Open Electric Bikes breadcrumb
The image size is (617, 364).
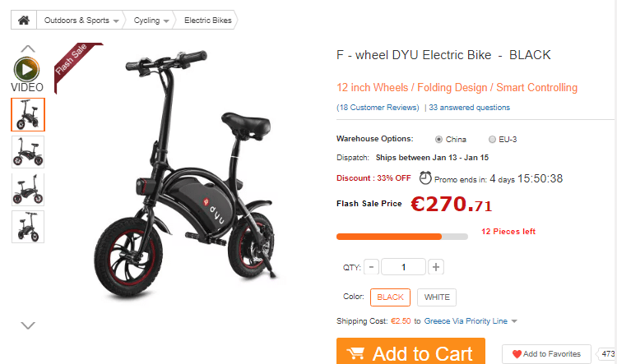208,20
